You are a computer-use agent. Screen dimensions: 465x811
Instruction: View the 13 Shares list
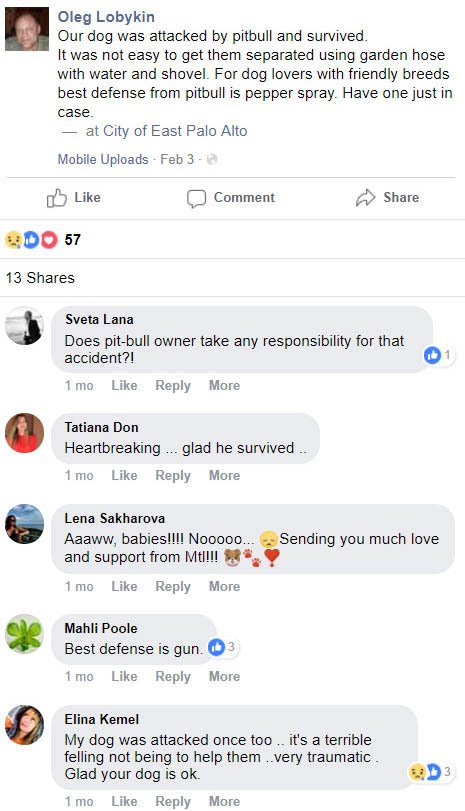coord(40,278)
